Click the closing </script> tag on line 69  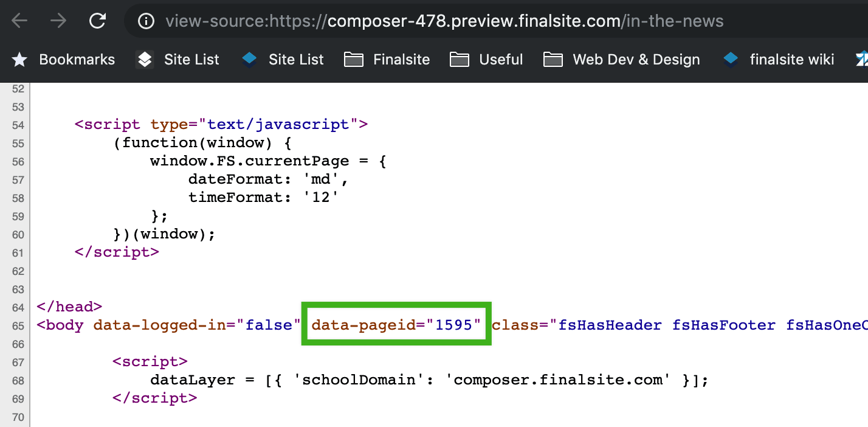click(154, 398)
